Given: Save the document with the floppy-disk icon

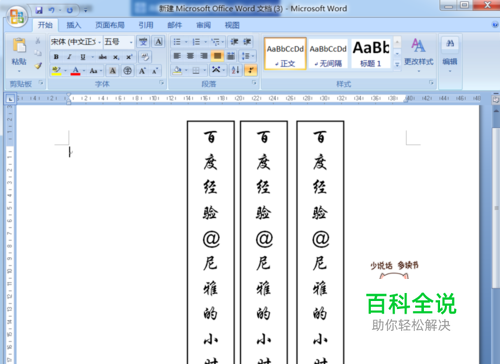Looking at the screenshot, I should (x=39, y=10).
